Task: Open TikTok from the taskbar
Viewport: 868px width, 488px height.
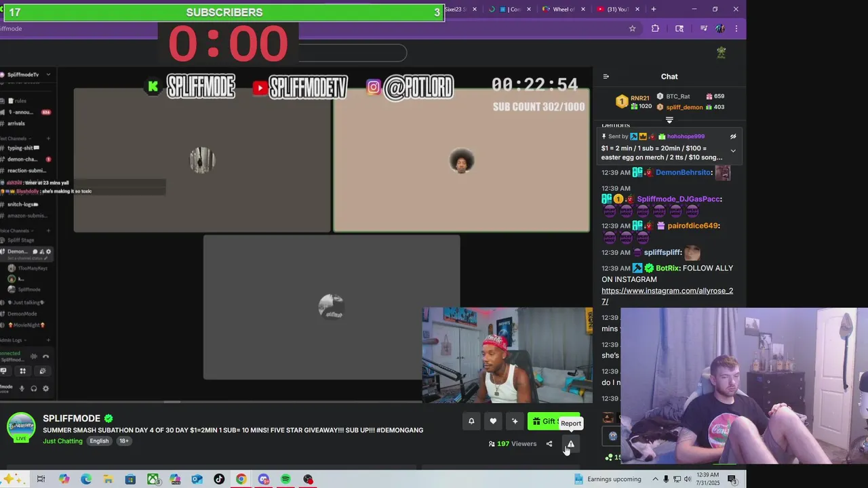Action: [219, 479]
